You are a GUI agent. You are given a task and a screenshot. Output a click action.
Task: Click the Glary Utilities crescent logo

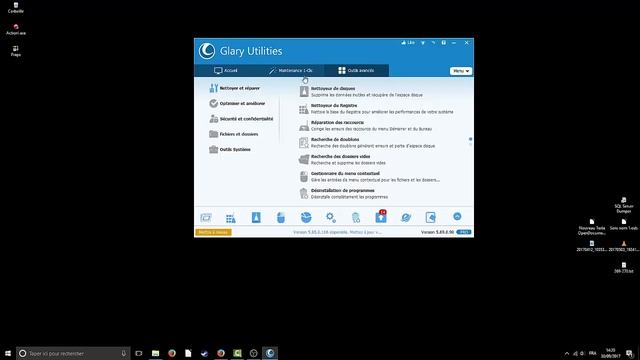[x=207, y=51]
